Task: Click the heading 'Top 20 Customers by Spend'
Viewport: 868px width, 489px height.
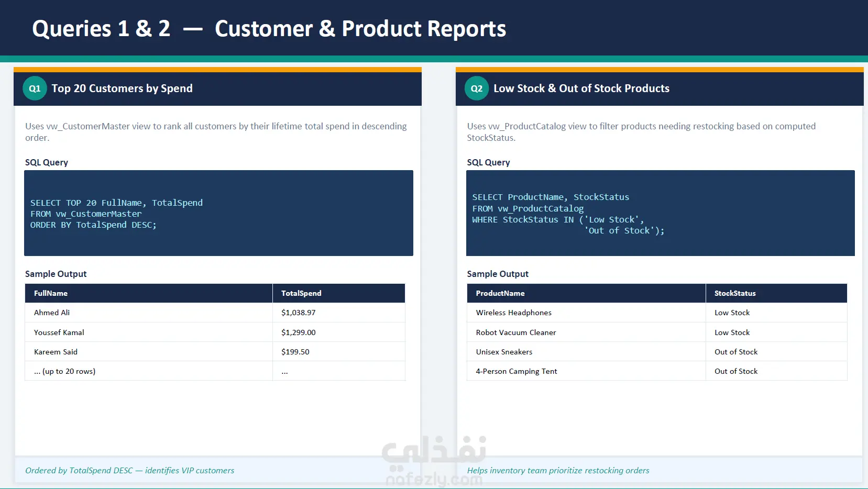Action: (x=122, y=88)
